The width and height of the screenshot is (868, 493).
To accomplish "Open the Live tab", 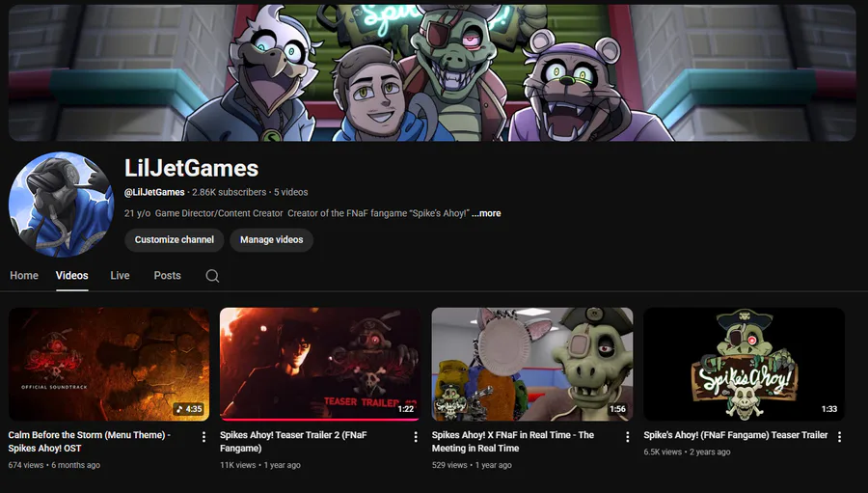I will point(120,275).
